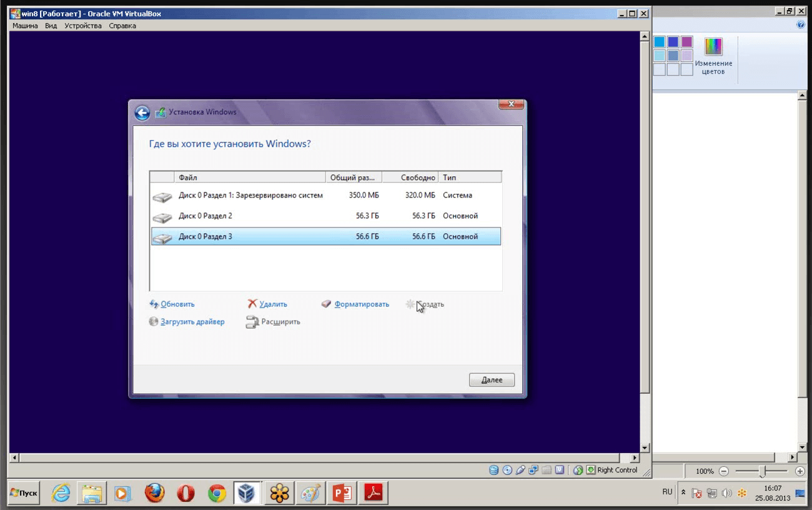Screen dimensions: 812x510
Task: Open Adobe Reader from the taskbar
Action: coord(374,493)
